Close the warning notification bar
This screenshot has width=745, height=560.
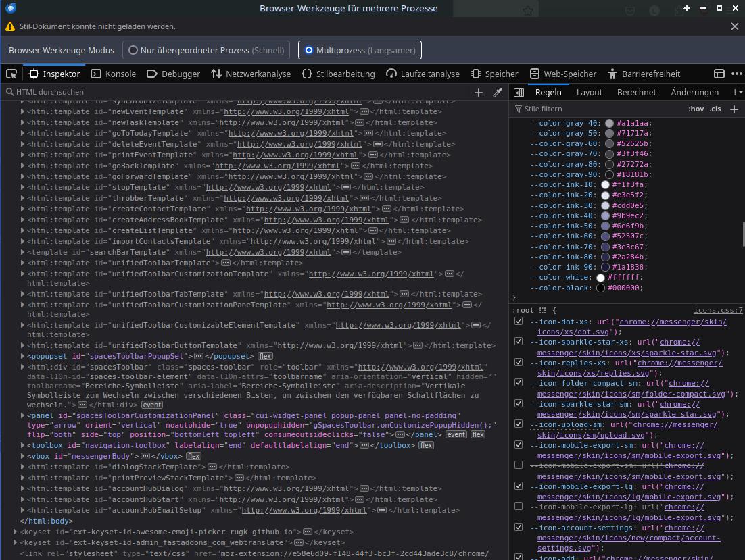735,26
